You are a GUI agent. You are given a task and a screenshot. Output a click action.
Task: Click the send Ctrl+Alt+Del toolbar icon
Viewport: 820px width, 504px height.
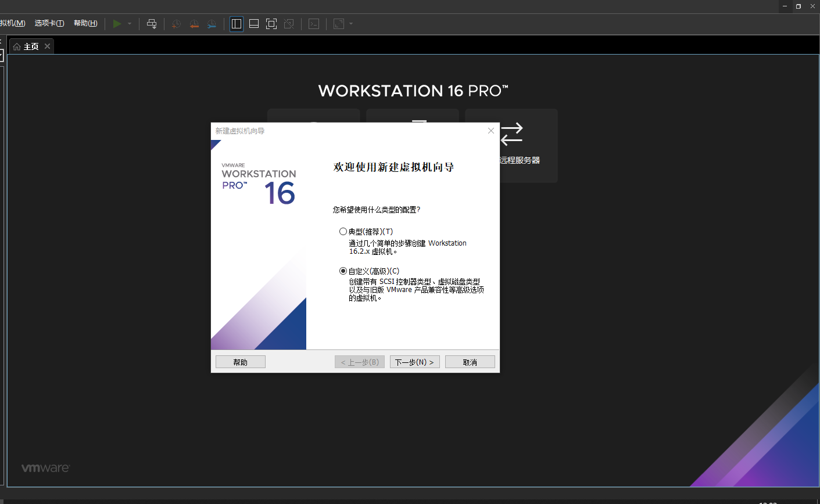click(x=152, y=24)
